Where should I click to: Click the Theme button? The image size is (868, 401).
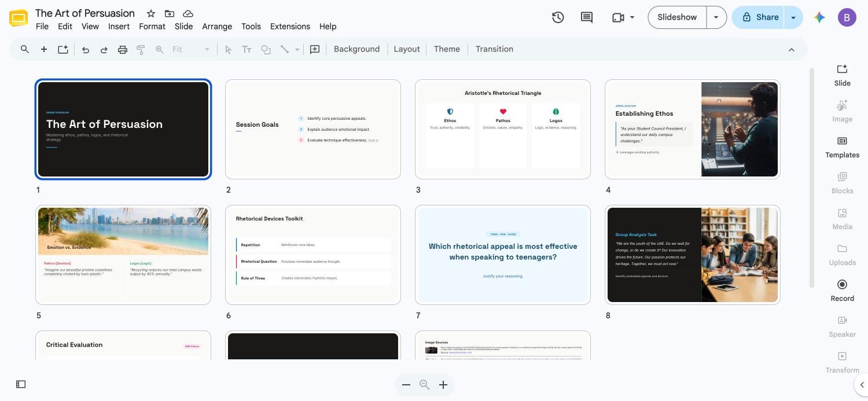447,49
